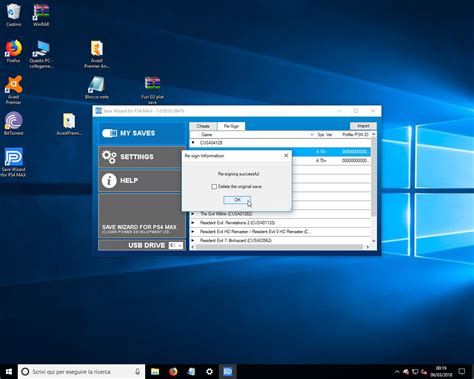The image size is (474, 379).
Task: Click the Settings gears icon
Action: tap(109, 157)
